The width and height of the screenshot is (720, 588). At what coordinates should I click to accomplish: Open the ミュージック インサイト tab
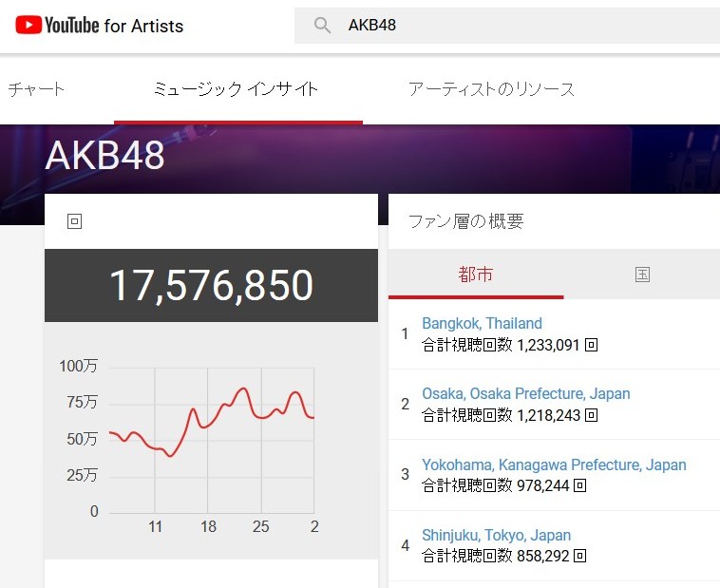click(x=236, y=89)
